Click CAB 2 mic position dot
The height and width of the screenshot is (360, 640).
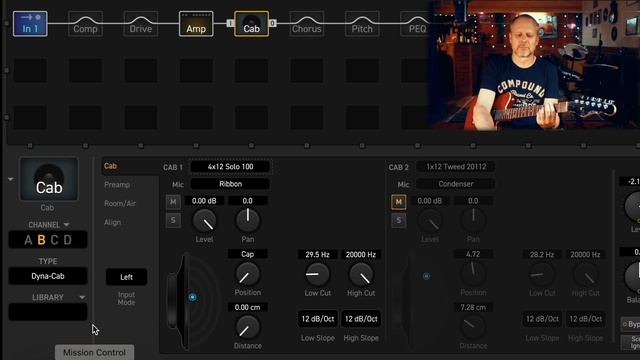426,276
